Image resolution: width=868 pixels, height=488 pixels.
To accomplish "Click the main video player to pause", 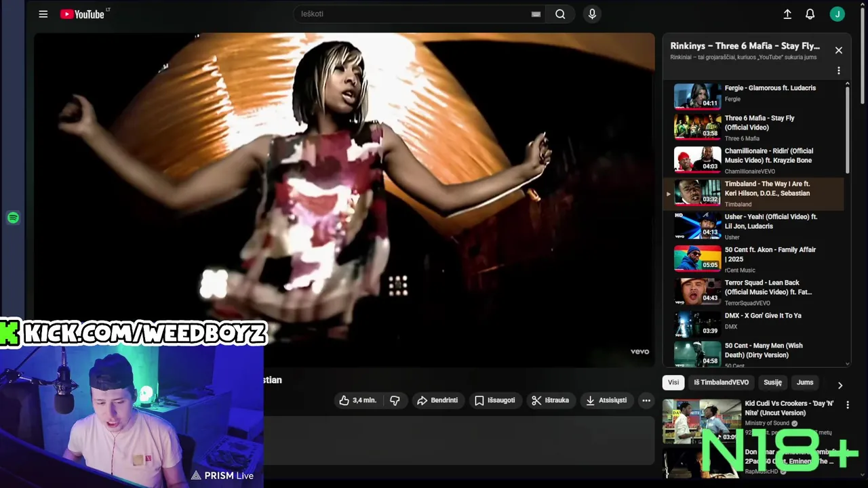I will tap(344, 200).
